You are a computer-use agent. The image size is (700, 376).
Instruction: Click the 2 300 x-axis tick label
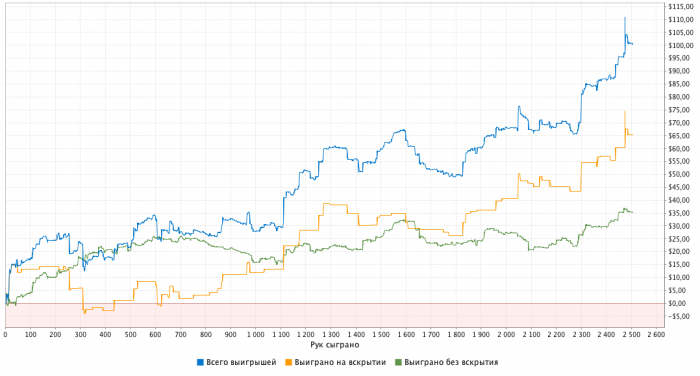[x=581, y=334]
